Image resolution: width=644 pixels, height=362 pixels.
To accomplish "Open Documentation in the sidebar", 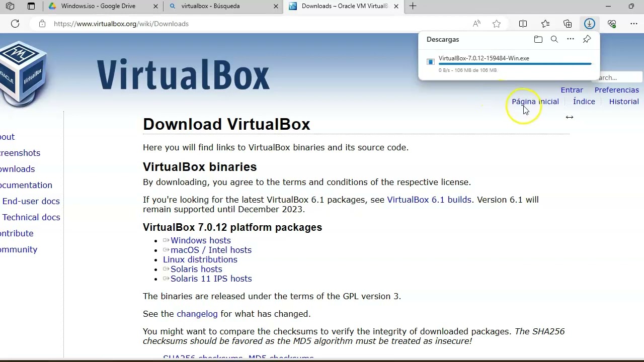I will point(26,185).
